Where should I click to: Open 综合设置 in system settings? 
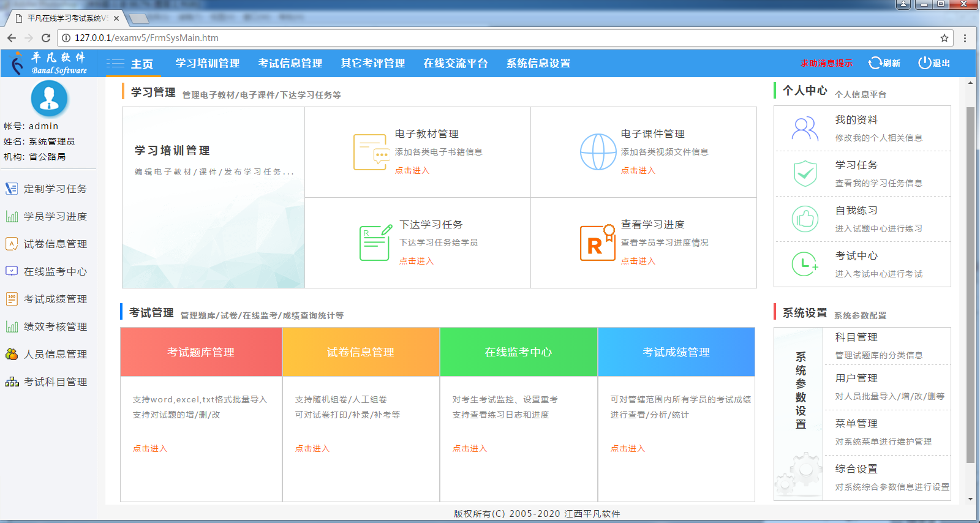(x=856, y=469)
